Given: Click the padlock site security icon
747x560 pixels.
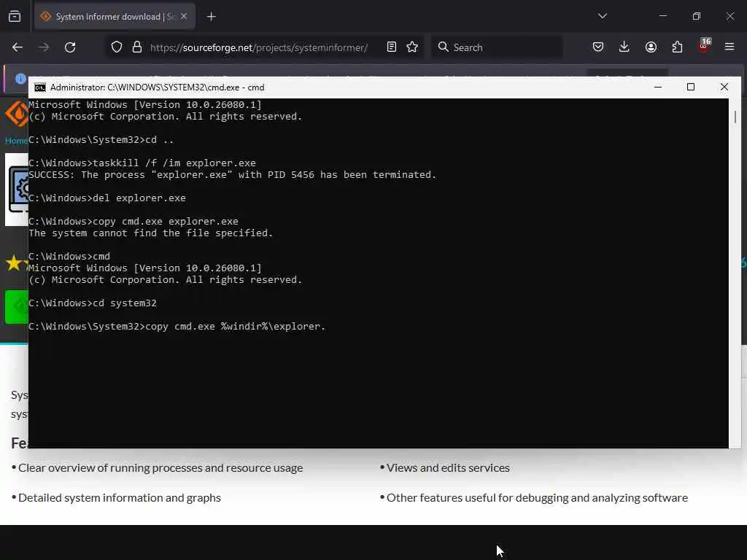Looking at the screenshot, I should pos(137,47).
